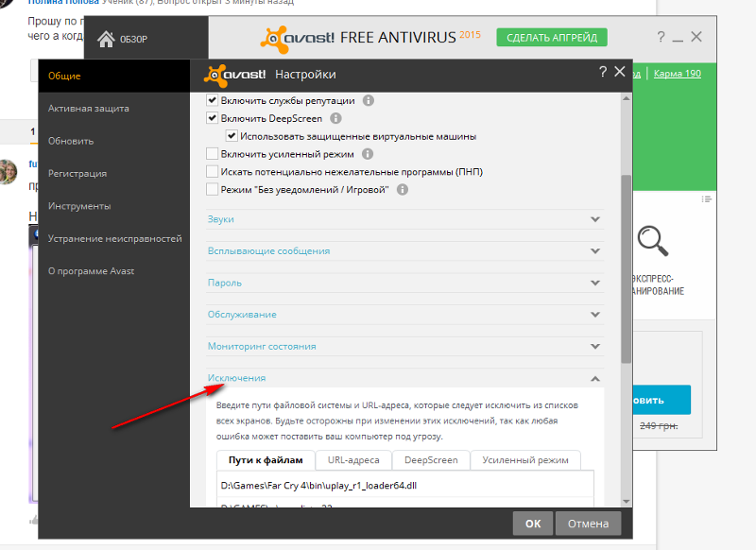Screen dimensions: 756x550
Task: Expand the Всплывающие сообщения section
Action: [x=404, y=251]
